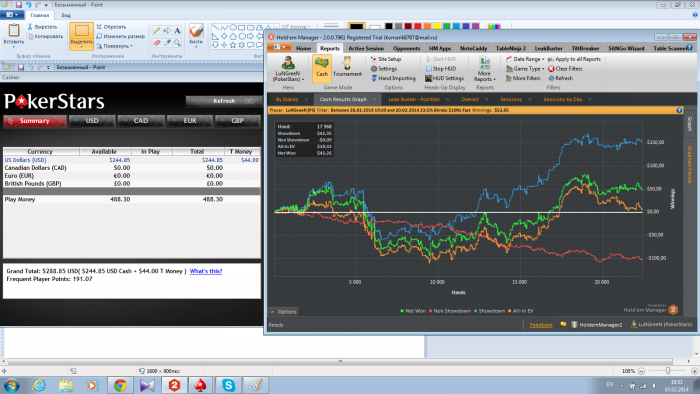
Task: Open Chrome from the Windows taskbar
Action: 120,385
